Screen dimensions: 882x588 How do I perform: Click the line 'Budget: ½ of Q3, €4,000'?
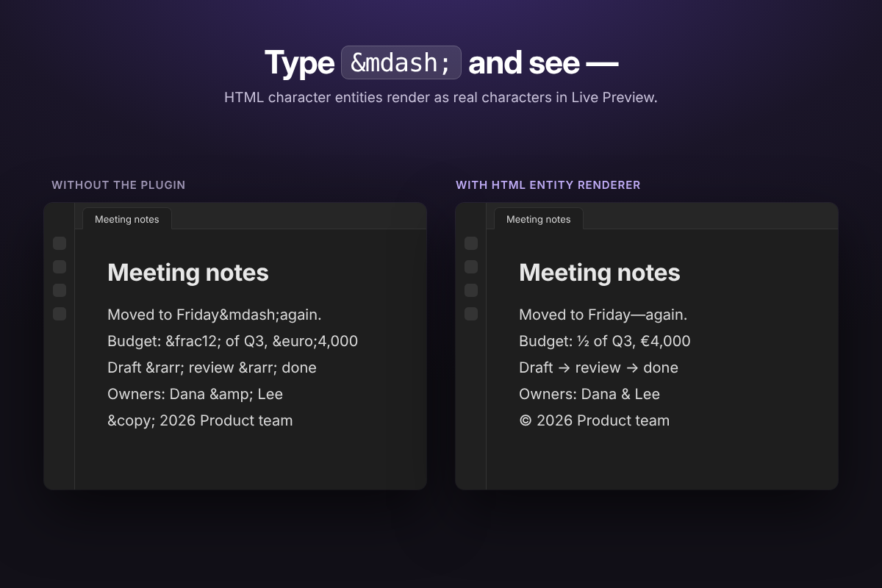coord(605,341)
